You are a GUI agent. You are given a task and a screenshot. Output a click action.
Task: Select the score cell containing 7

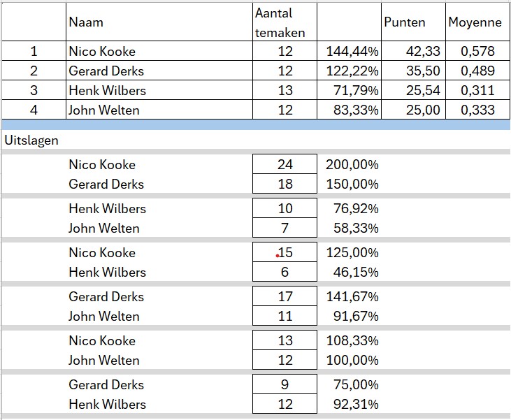pos(285,229)
